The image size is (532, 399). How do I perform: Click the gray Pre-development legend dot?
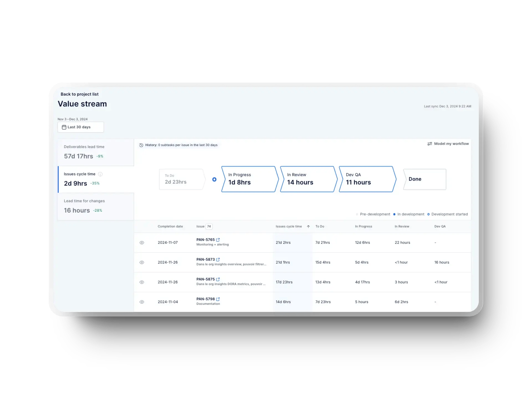[357, 214]
